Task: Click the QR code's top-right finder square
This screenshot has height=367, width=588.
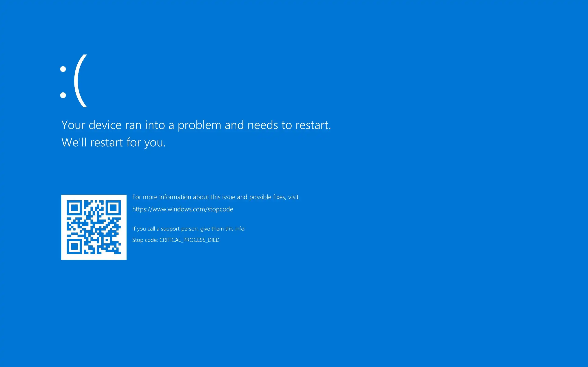Action: tap(113, 208)
